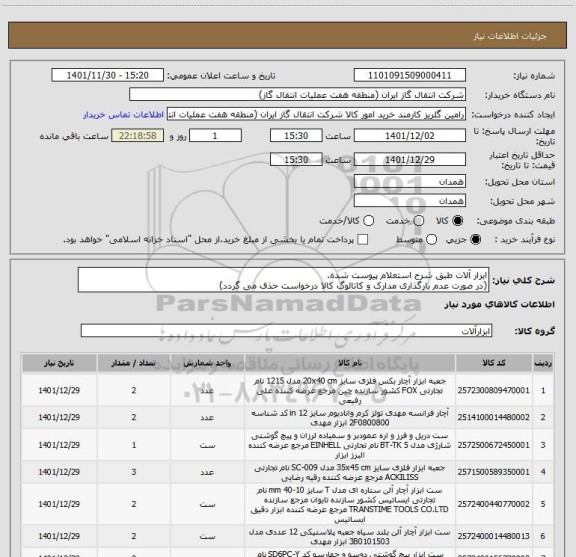576x557 pixels.
Task: Click the remaining days field showing 1
Action: [x=215, y=136]
